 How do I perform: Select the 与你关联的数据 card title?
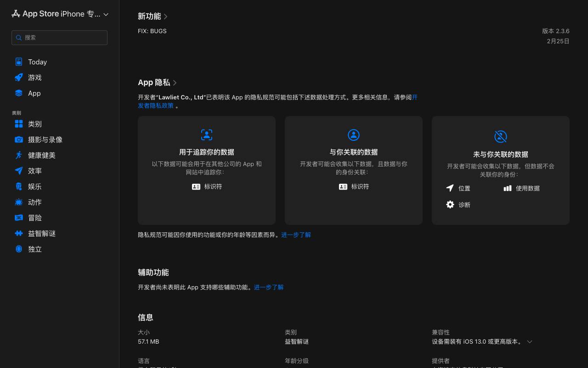(354, 152)
